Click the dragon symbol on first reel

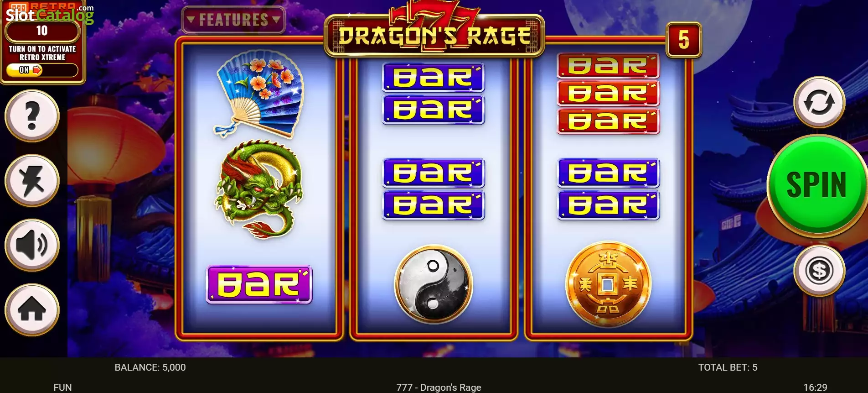[259, 189]
